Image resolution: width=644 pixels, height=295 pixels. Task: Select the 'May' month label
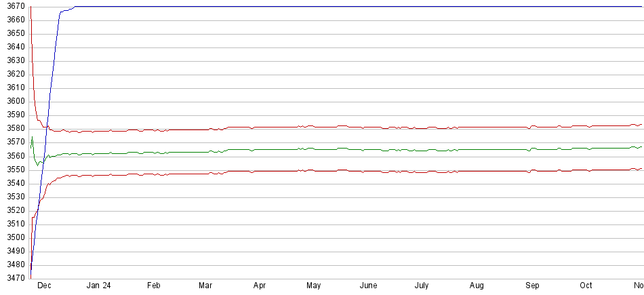pos(313,286)
